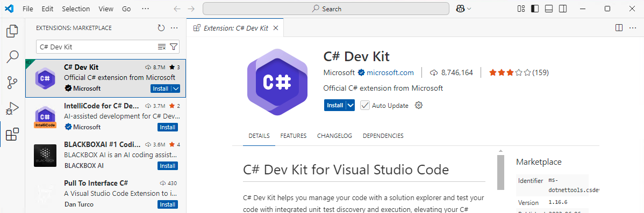
Task: Click the Copilot icon in title bar
Action: click(x=460, y=9)
